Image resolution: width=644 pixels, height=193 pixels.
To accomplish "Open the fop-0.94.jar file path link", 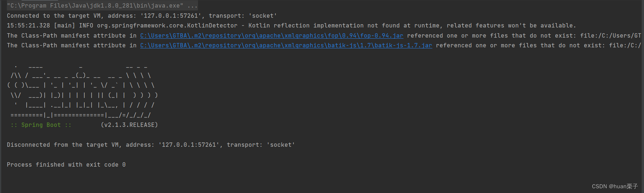I will tap(272, 35).
